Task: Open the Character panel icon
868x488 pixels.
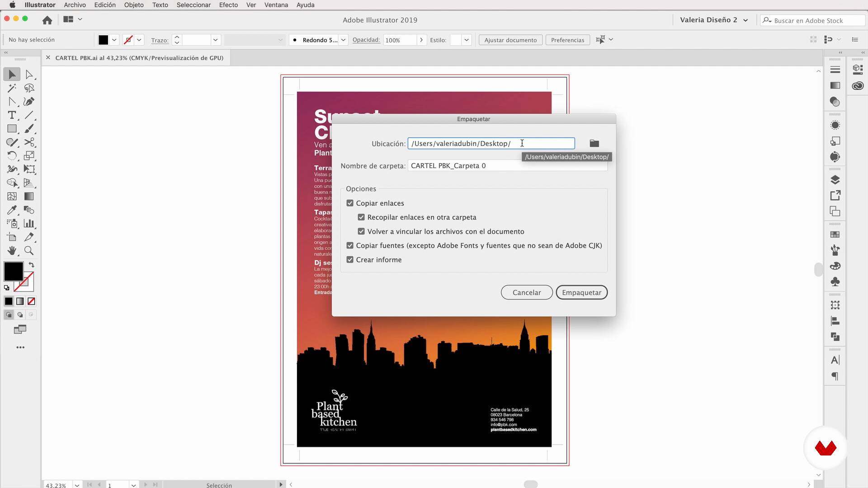Action: click(x=835, y=360)
